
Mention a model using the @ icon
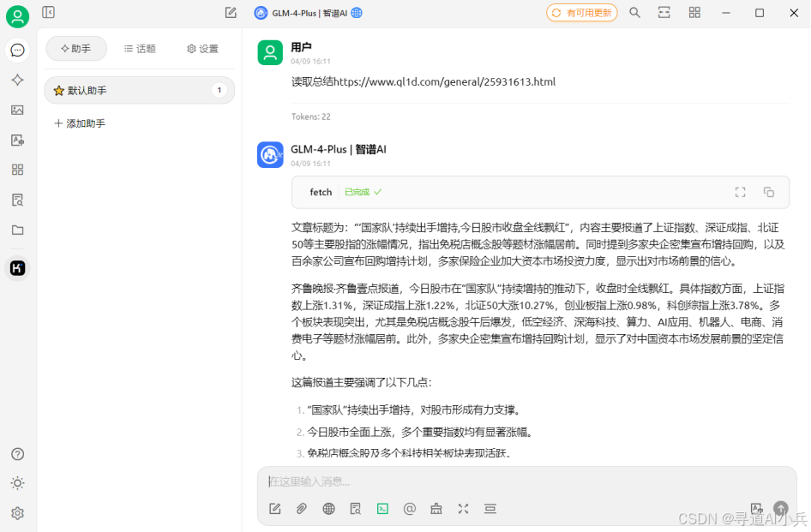point(409,508)
